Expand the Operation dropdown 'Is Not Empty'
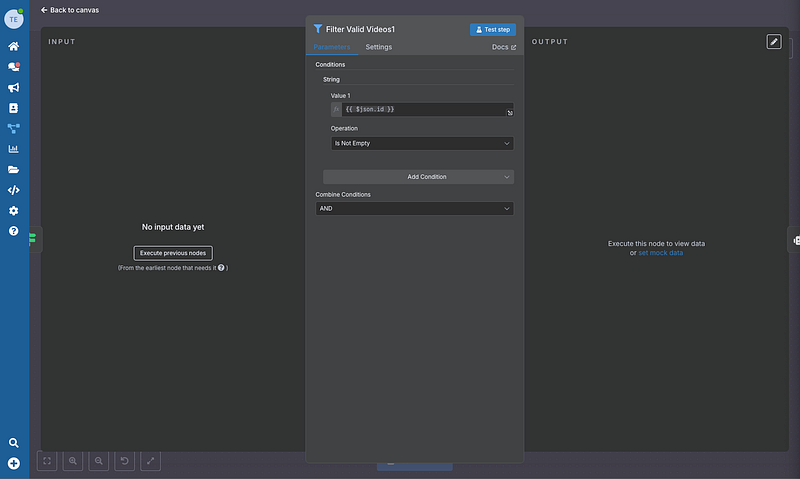The width and height of the screenshot is (800, 479). coord(422,143)
